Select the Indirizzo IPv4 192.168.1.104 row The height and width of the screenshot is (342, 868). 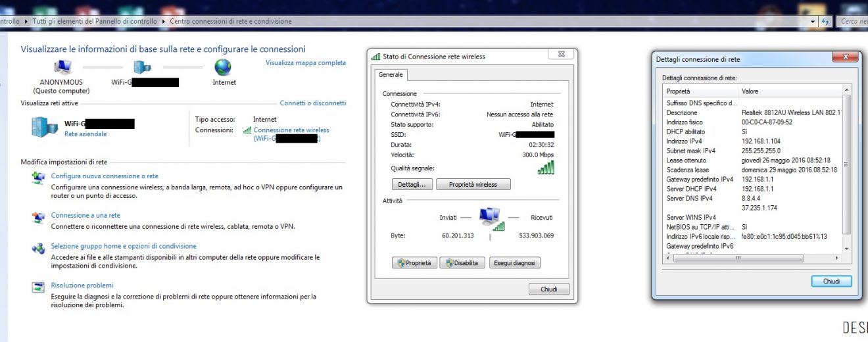click(752, 141)
